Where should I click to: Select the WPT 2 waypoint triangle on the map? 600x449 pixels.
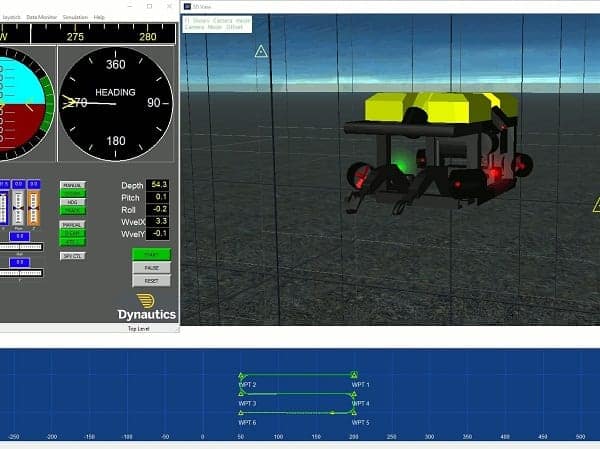pyautogui.click(x=241, y=376)
